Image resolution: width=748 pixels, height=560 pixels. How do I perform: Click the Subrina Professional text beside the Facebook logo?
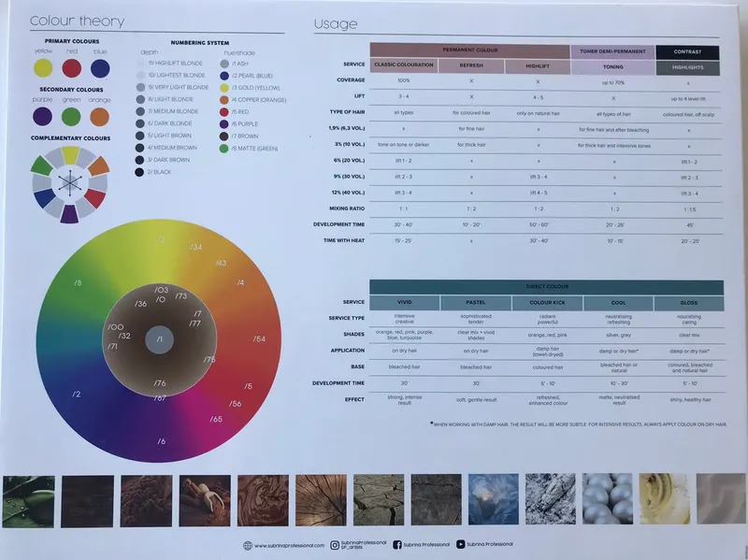click(426, 544)
